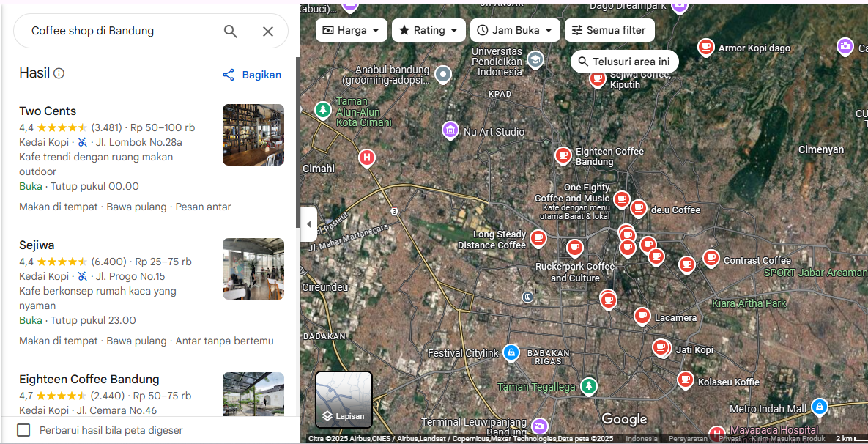This screenshot has height=444, width=868.
Task: Click the Persyaratan link in map footer
Action: coord(688,438)
